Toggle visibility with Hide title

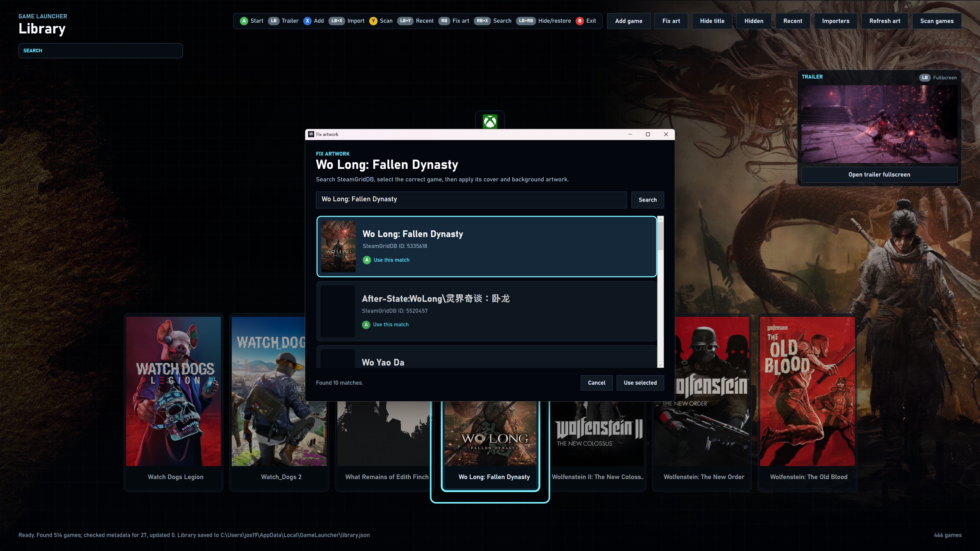[x=712, y=21]
